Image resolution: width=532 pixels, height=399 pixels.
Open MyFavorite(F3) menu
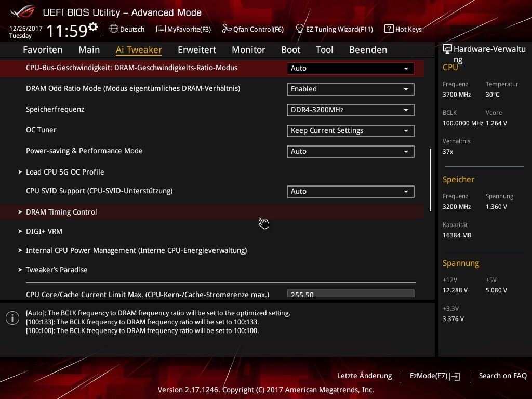183,29
